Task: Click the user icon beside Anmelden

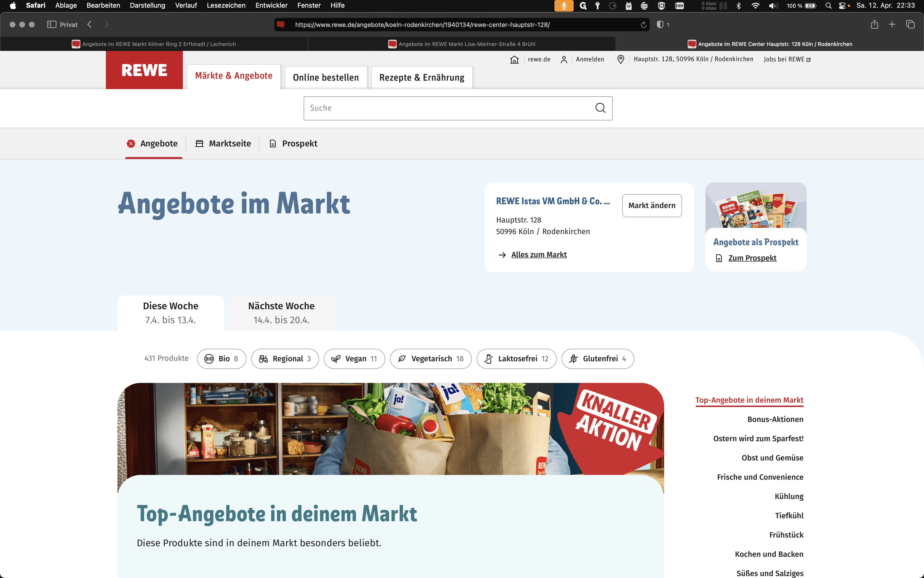Action: (x=564, y=59)
